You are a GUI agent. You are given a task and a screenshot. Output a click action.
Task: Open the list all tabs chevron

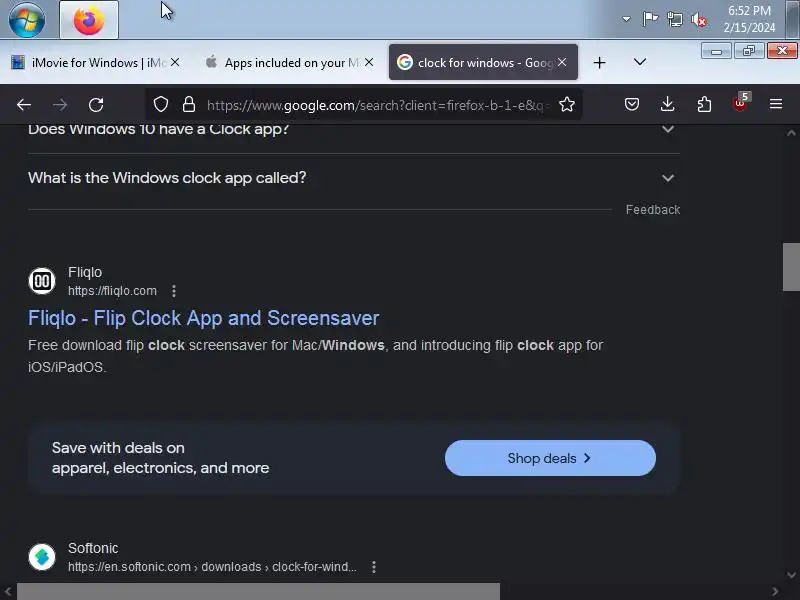point(640,62)
